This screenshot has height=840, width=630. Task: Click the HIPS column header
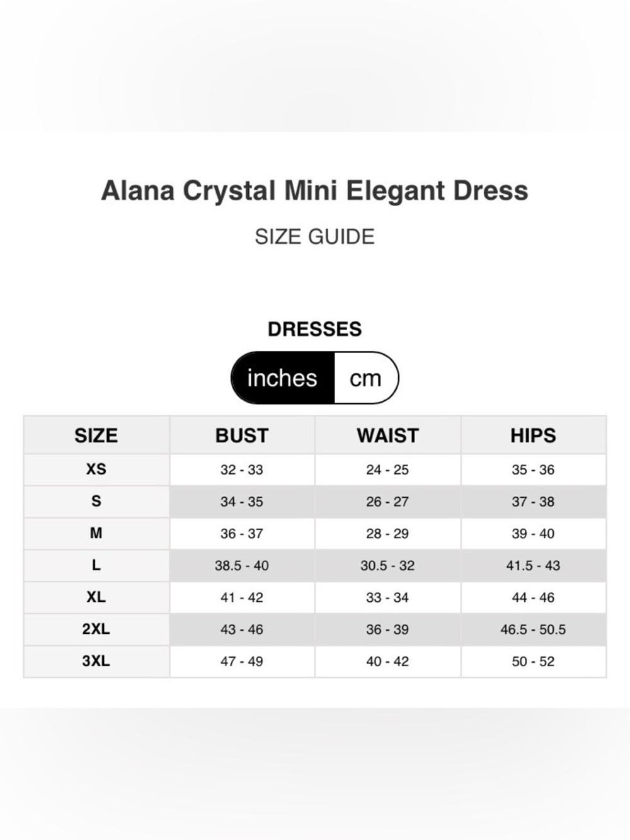pyautogui.click(x=534, y=435)
